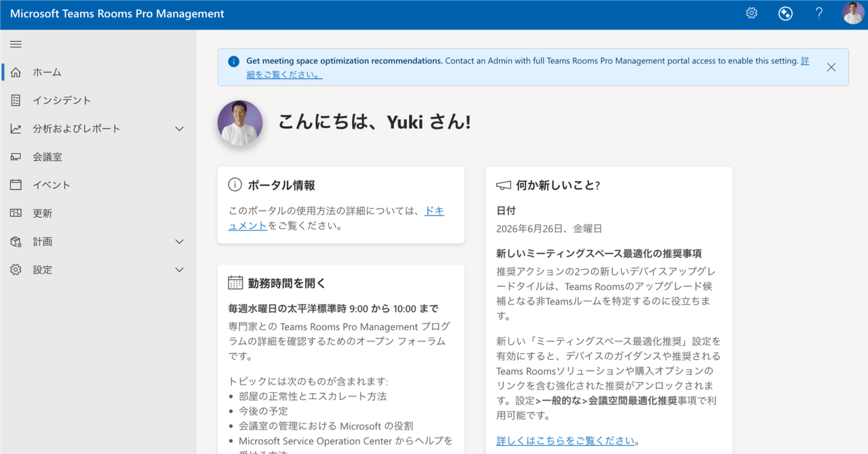Click 毎週水曜日の太平洋標準時 schedule text
Screen dimensions: 868x454
(333, 309)
